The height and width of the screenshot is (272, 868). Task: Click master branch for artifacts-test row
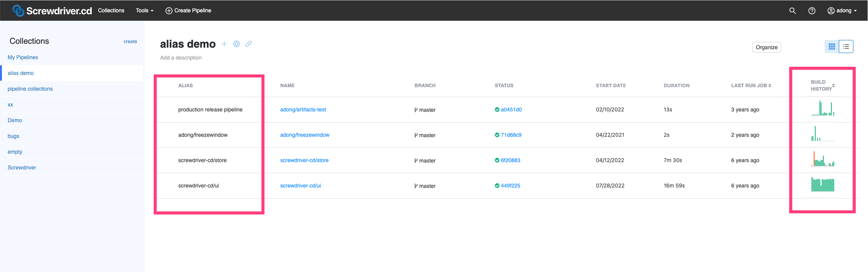click(425, 110)
